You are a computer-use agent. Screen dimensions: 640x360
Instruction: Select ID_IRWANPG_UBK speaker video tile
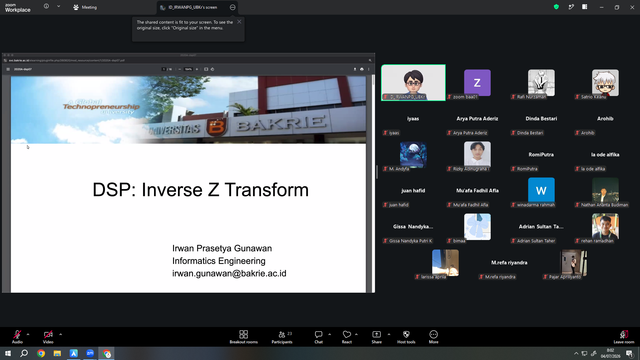[413, 82]
